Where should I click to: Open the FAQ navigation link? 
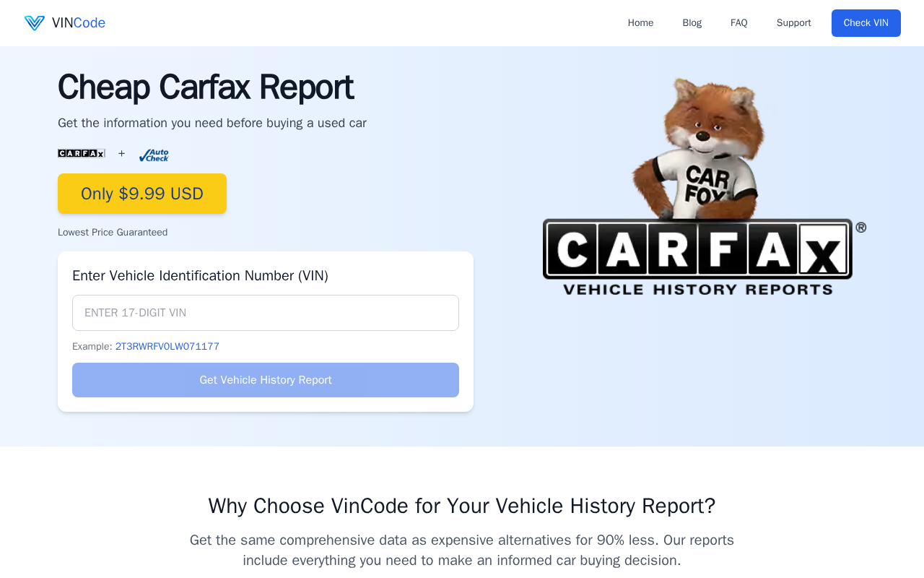pos(739,23)
